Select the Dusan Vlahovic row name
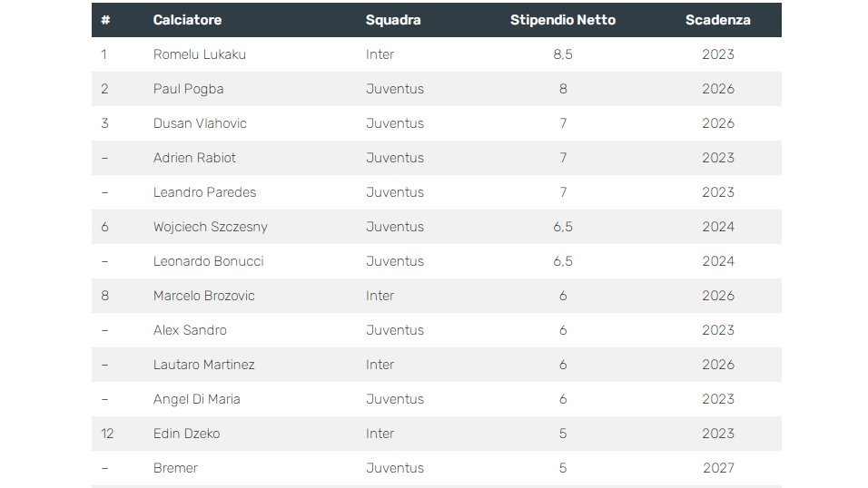 (x=200, y=123)
